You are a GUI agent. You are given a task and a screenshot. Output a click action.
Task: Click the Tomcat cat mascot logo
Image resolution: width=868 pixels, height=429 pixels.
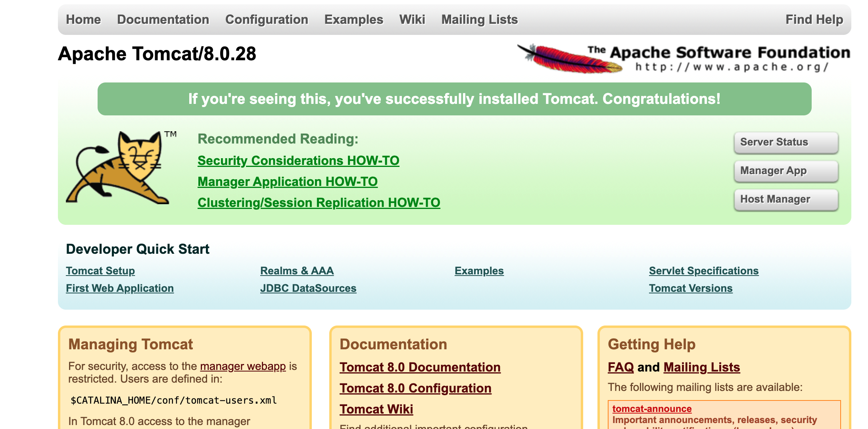119,169
